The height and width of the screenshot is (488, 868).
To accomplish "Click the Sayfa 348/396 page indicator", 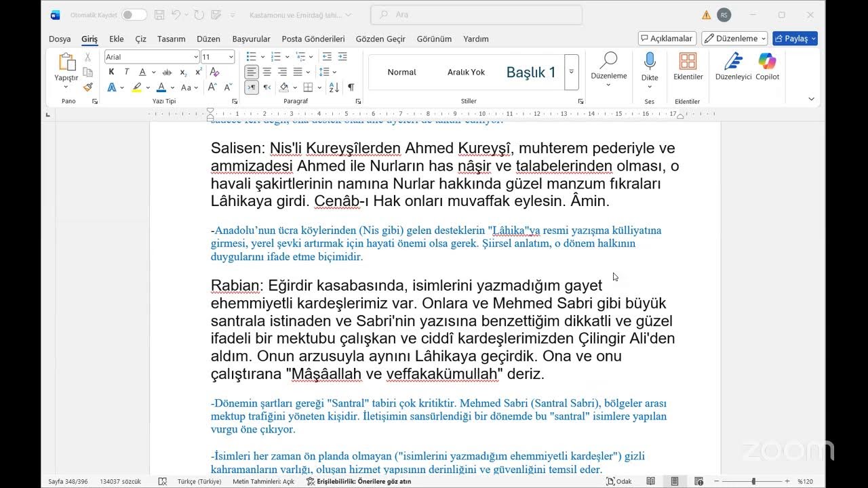I will point(68,481).
